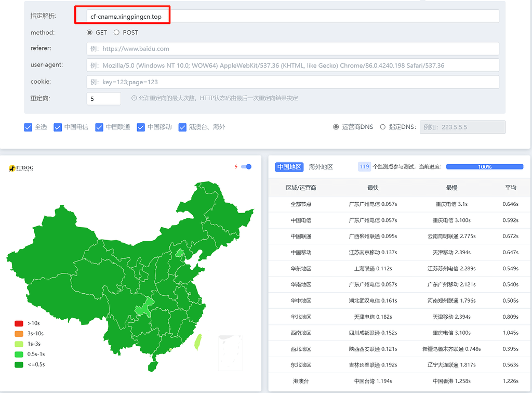Click the Taiwan region on map

tap(198, 342)
